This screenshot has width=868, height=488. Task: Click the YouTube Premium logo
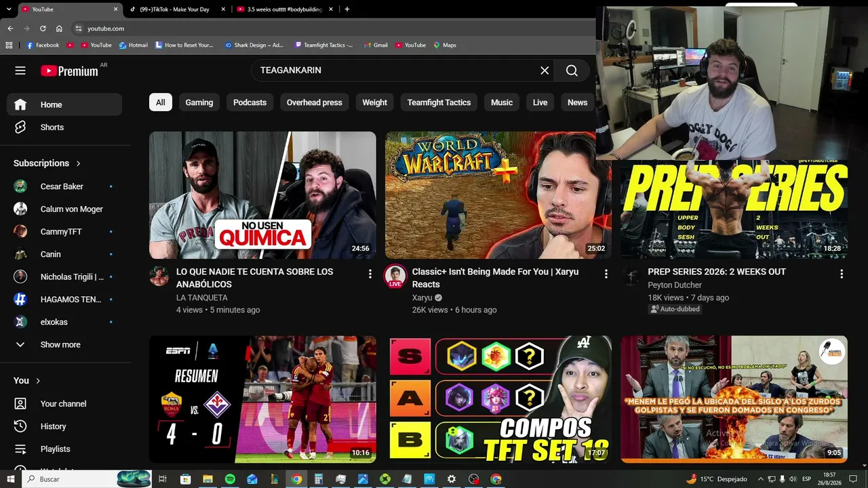pos(69,70)
